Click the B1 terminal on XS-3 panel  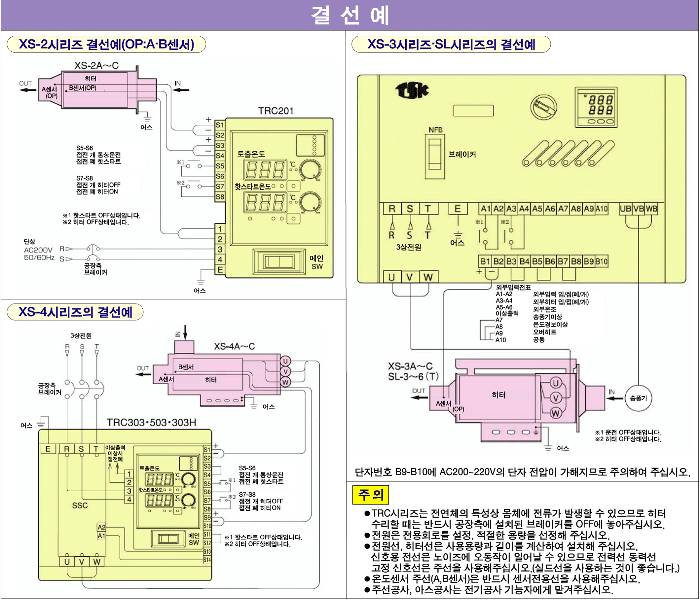[485, 261]
